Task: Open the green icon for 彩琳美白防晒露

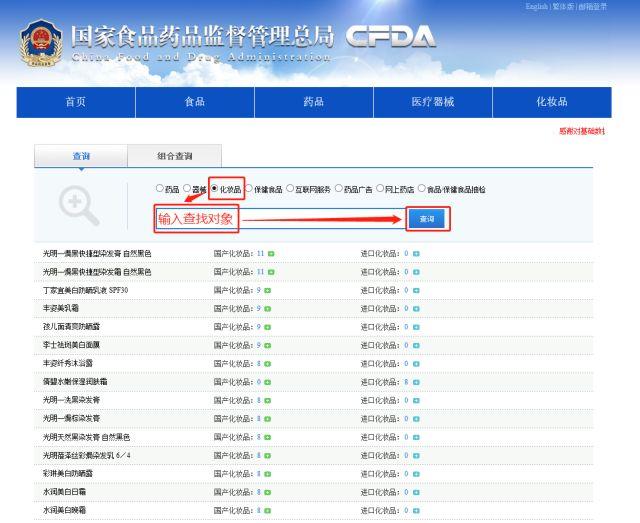Action: 268,474
